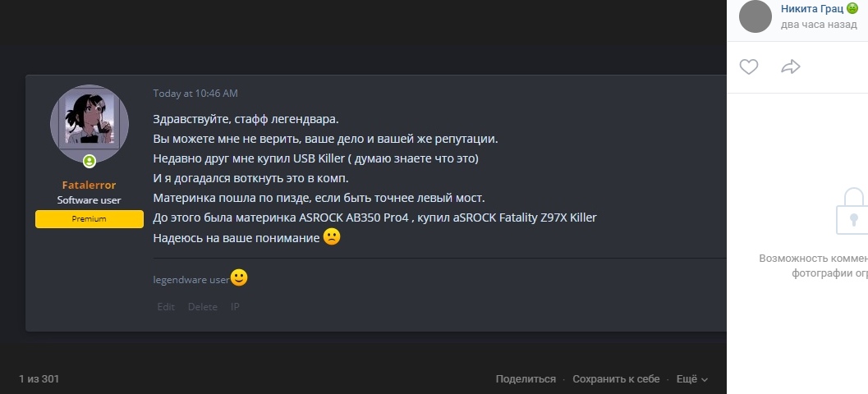This screenshot has width=868, height=394.
Task: Click Delete under the post
Action: tap(203, 307)
